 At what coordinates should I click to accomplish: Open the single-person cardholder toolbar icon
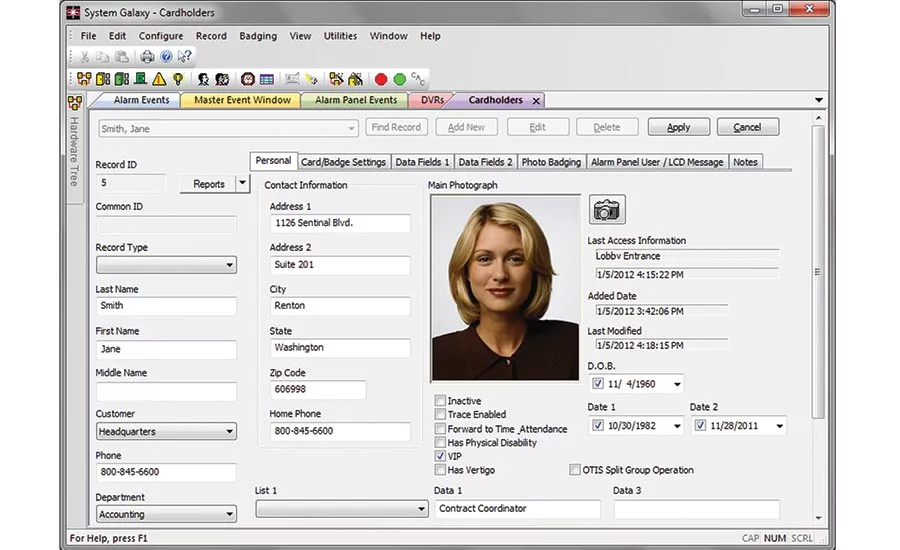(x=203, y=79)
